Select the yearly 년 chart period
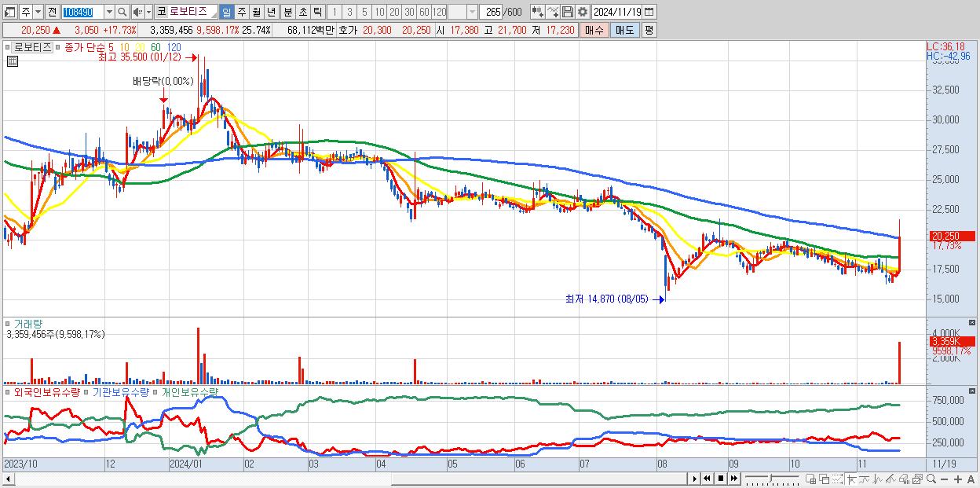The height and width of the screenshot is (488, 980). point(271,12)
